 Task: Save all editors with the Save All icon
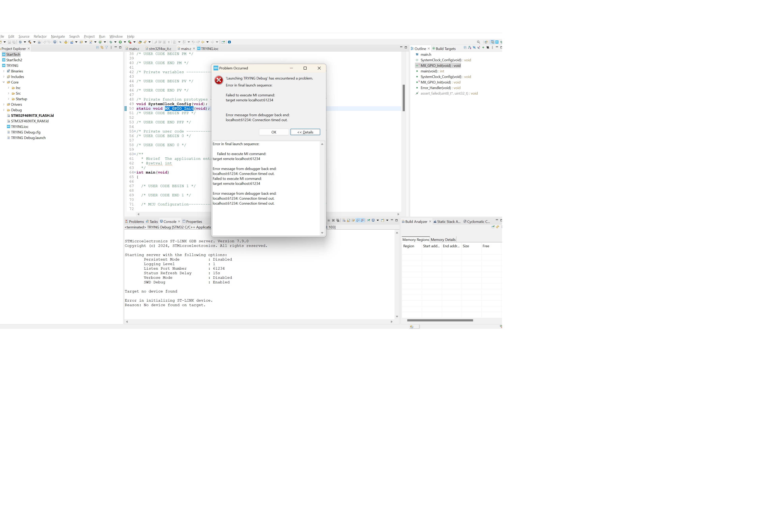pos(14,42)
